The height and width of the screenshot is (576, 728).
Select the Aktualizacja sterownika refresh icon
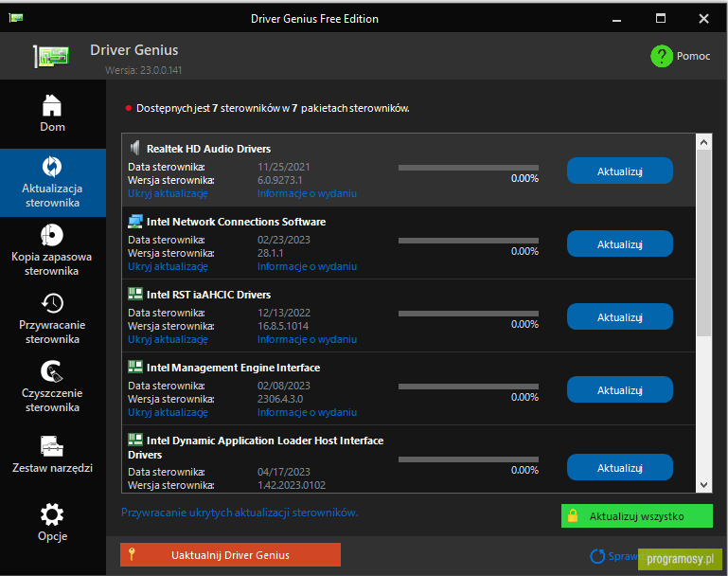(52, 167)
